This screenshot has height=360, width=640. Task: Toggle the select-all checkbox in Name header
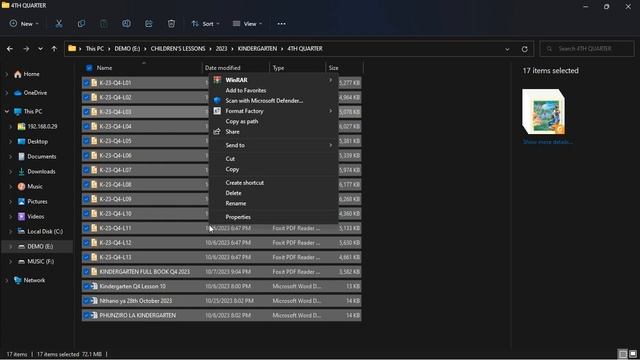[x=89, y=68]
